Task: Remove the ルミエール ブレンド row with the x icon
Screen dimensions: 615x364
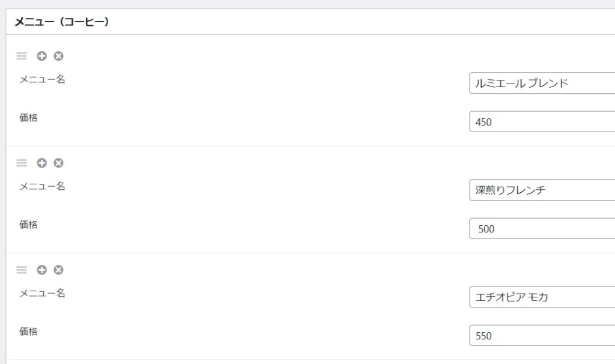Action: point(58,56)
